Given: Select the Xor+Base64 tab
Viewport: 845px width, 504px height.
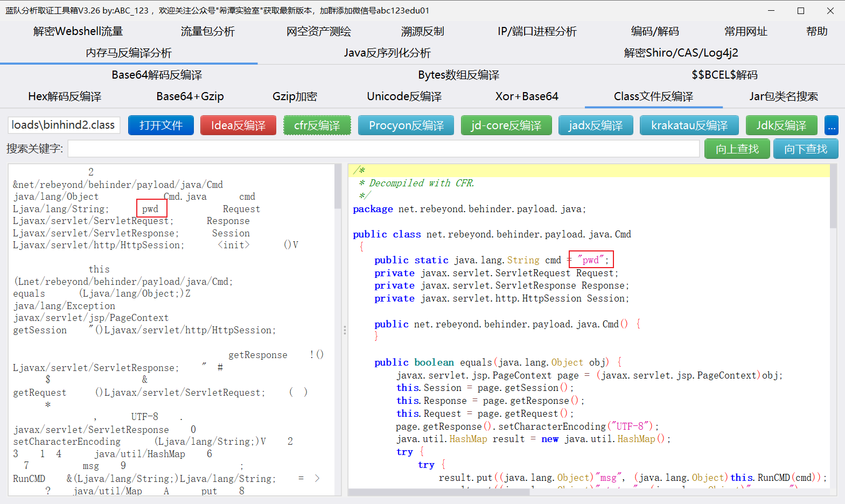Looking at the screenshot, I should click(527, 96).
